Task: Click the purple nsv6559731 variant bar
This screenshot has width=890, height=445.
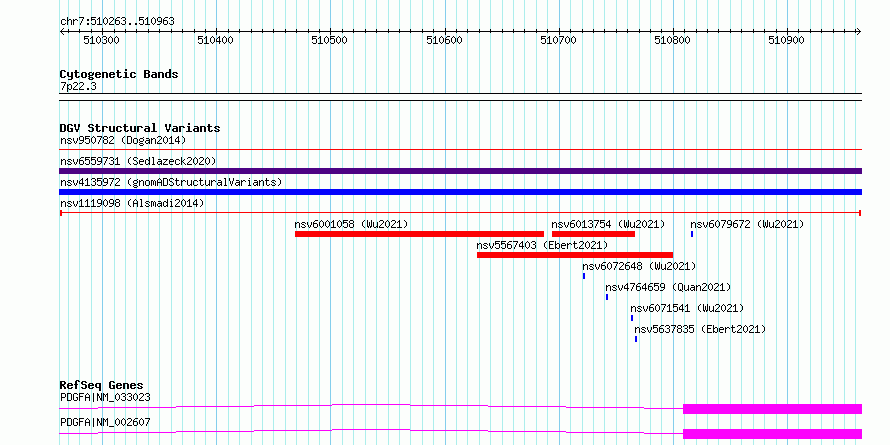Action: coord(460,171)
